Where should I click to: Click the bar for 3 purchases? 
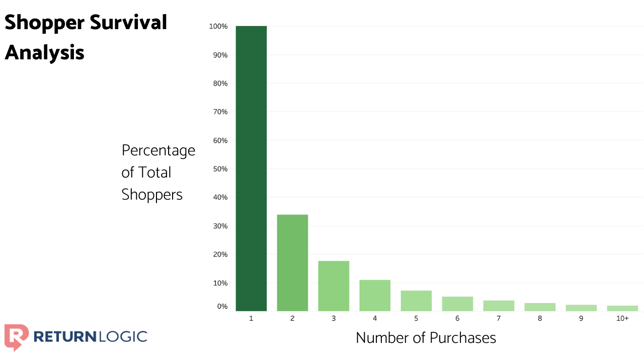334,286
